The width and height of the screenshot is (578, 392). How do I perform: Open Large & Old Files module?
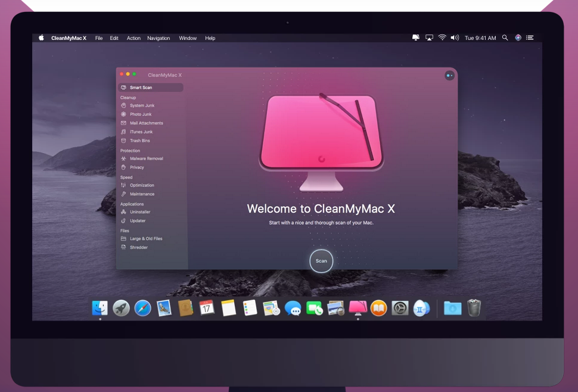[146, 238]
